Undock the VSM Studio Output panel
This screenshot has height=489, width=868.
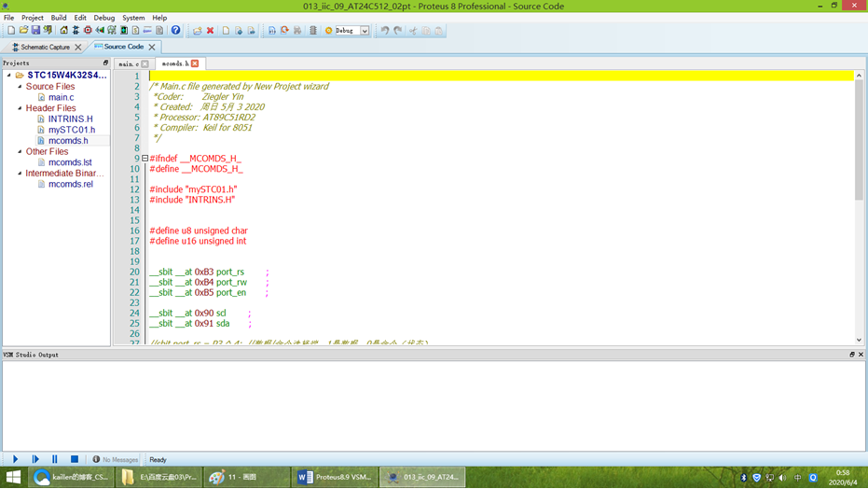point(852,355)
